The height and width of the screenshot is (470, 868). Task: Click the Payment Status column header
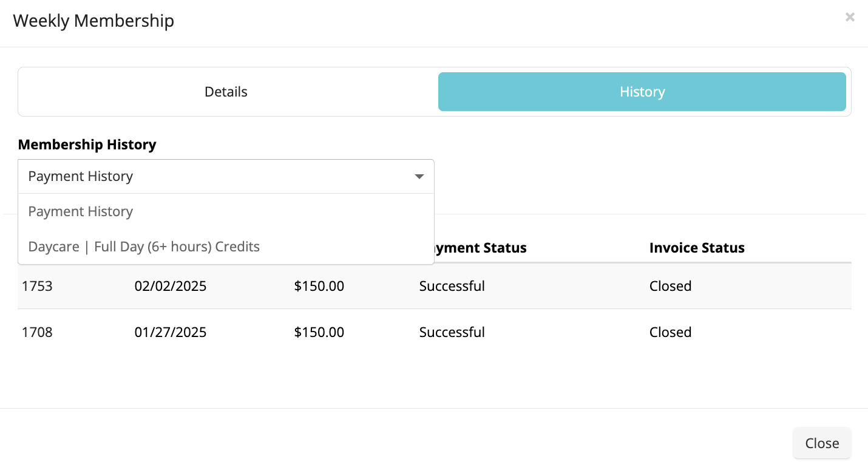pos(481,248)
